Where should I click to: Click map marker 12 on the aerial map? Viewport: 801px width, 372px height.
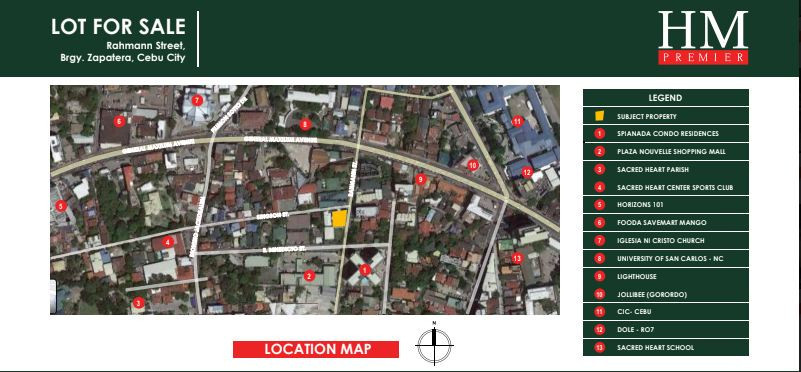(527, 173)
